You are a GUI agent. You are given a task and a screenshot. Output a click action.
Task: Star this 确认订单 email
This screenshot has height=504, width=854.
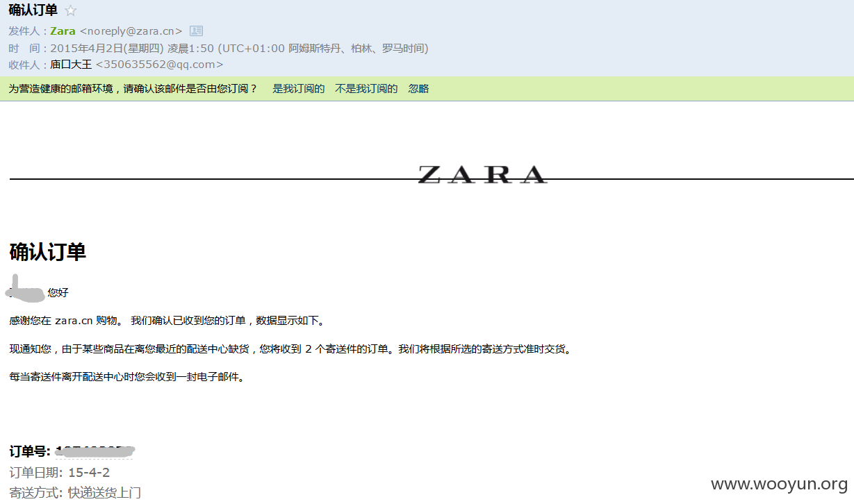click(70, 10)
